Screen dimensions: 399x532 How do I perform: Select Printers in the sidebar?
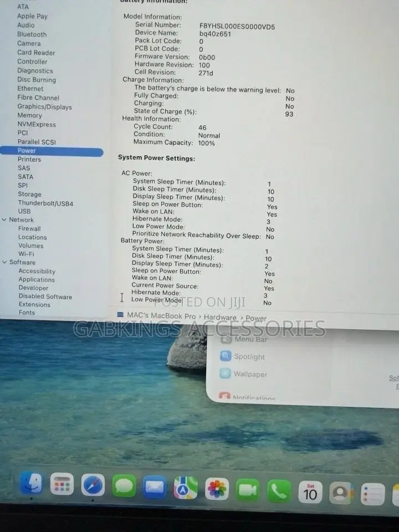point(29,160)
